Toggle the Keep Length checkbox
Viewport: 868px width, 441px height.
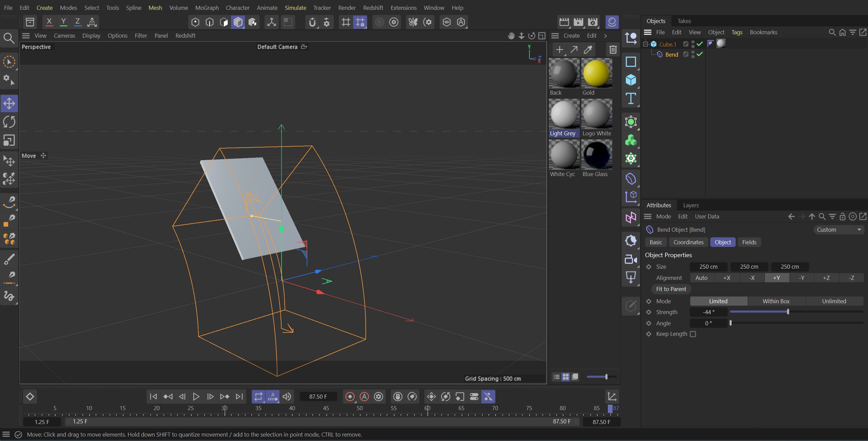pos(693,334)
